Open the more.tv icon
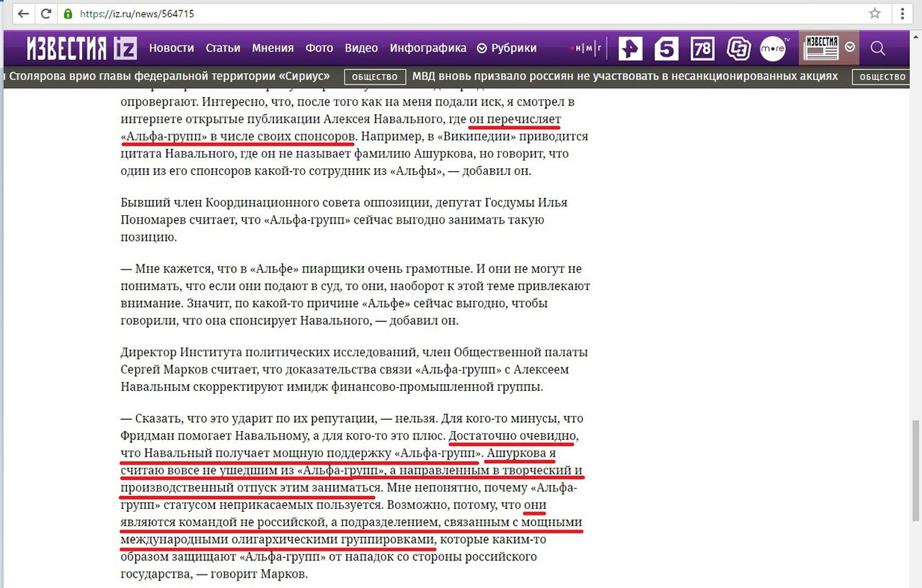 point(773,48)
